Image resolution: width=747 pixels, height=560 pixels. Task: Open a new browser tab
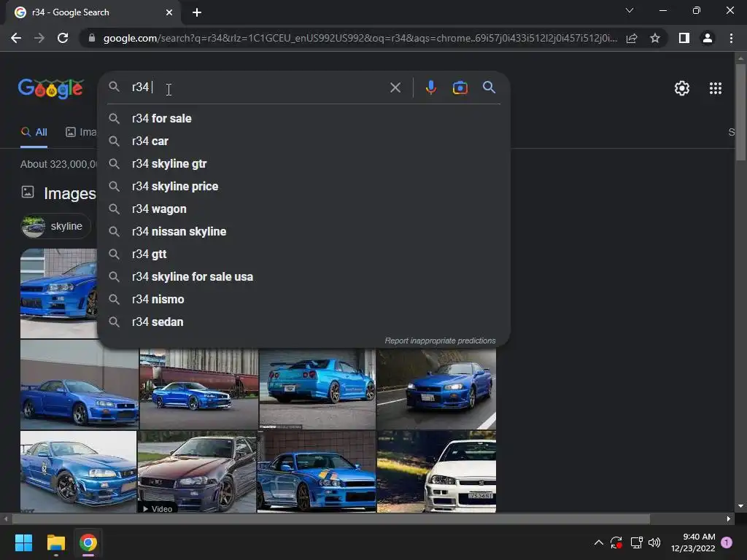click(197, 12)
